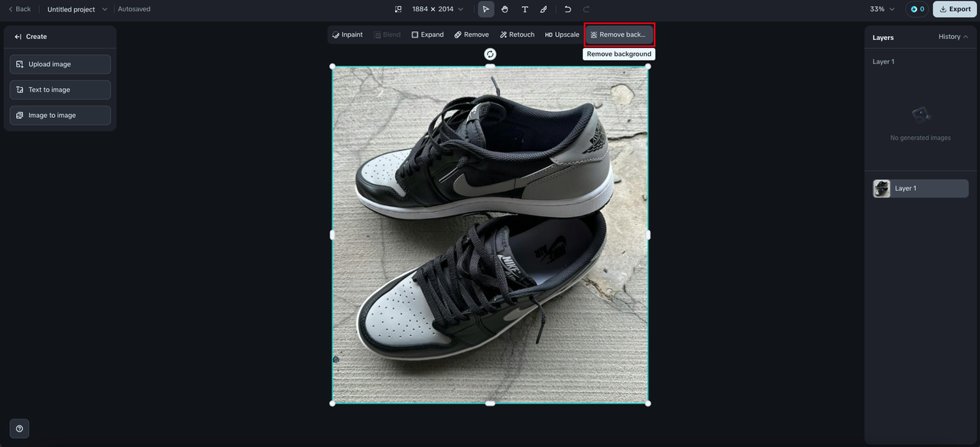Viewport: 980px width, 447px height.
Task: Open the 1884 × 2014 canvas size dropdown
Action: 437,9
